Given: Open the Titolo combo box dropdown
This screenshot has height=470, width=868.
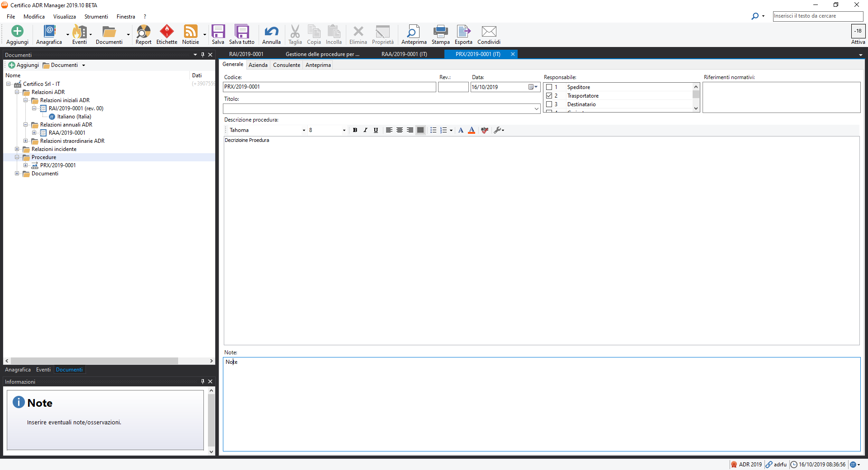Looking at the screenshot, I should [536, 108].
